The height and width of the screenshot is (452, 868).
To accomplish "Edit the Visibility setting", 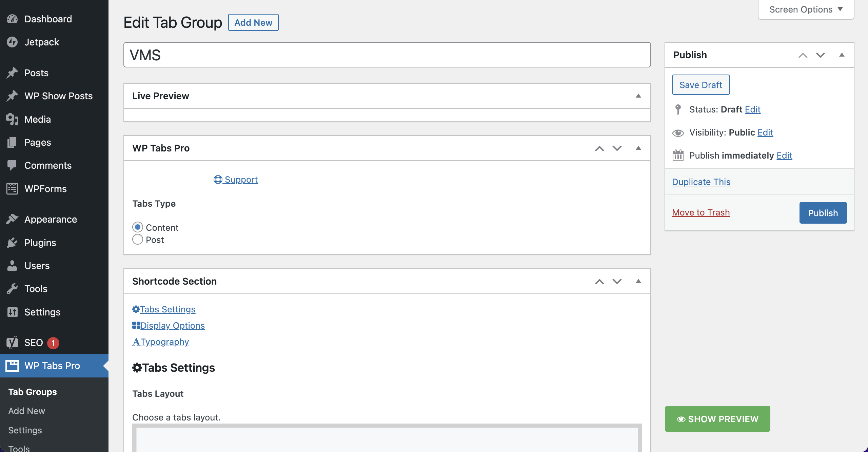I will (765, 132).
